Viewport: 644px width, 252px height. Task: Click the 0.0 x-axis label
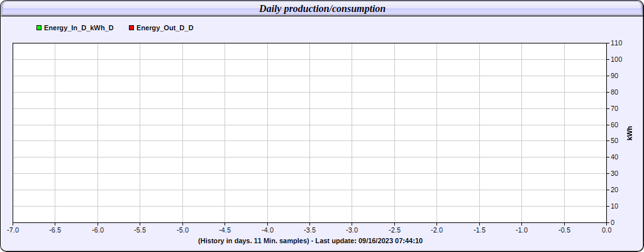point(607,230)
